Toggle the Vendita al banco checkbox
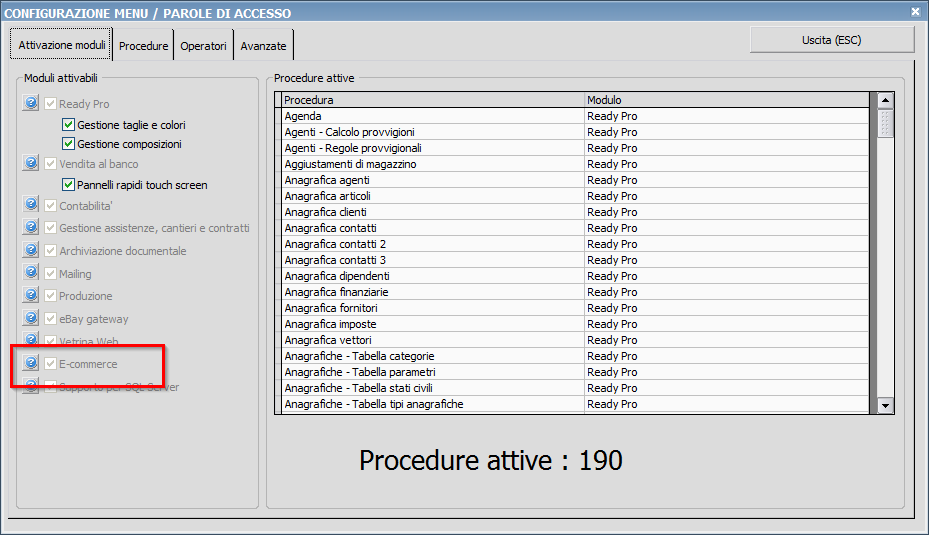Viewport: 929px width, 535px height. pos(50,164)
